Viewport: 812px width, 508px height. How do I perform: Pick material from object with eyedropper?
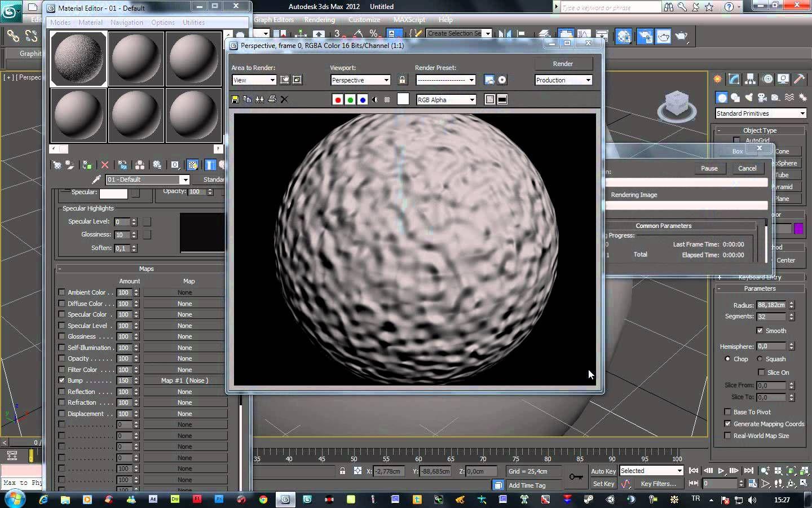96,179
